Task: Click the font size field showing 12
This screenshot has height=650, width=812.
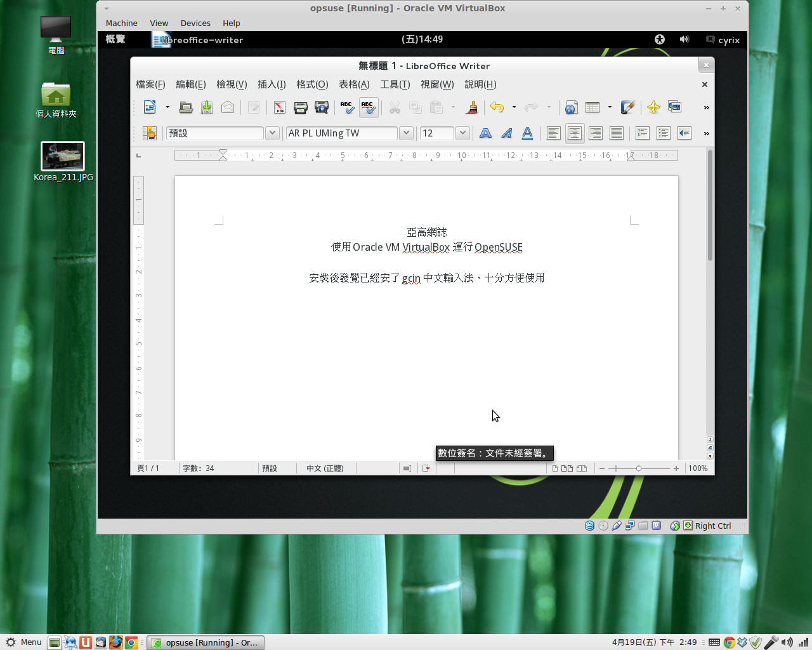Action: (437, 133)
